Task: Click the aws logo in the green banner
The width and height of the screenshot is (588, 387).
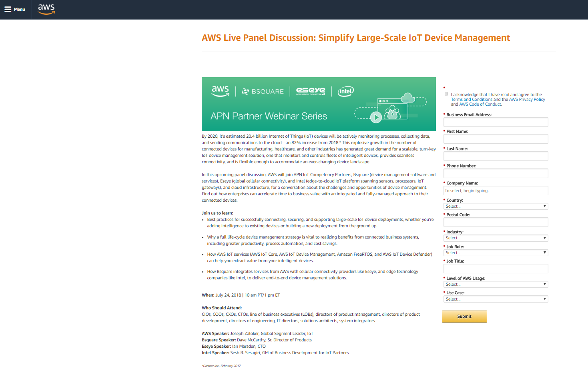Action: pos(221,90)
